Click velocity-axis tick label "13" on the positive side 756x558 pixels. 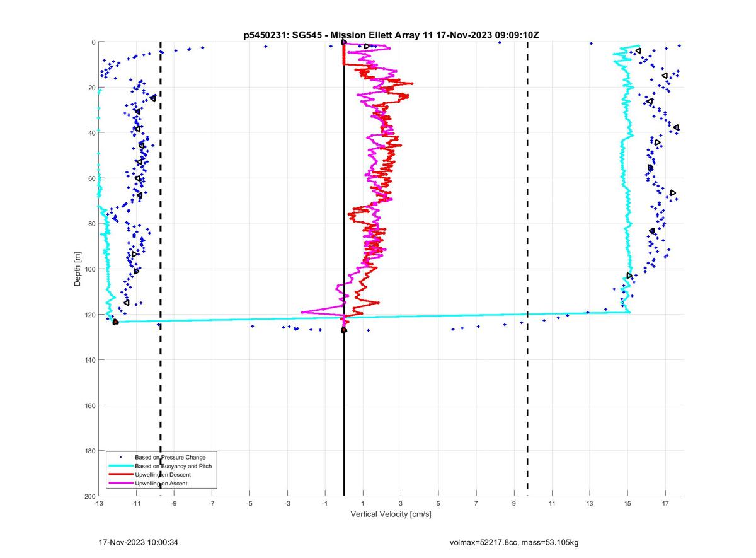(590, 504)
